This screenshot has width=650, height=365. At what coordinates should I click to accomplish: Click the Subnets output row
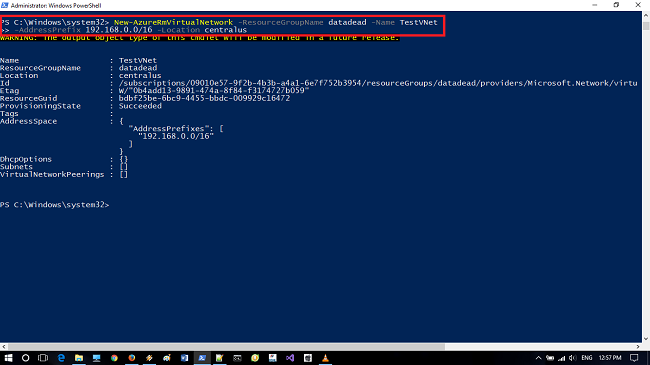point(64,167)
